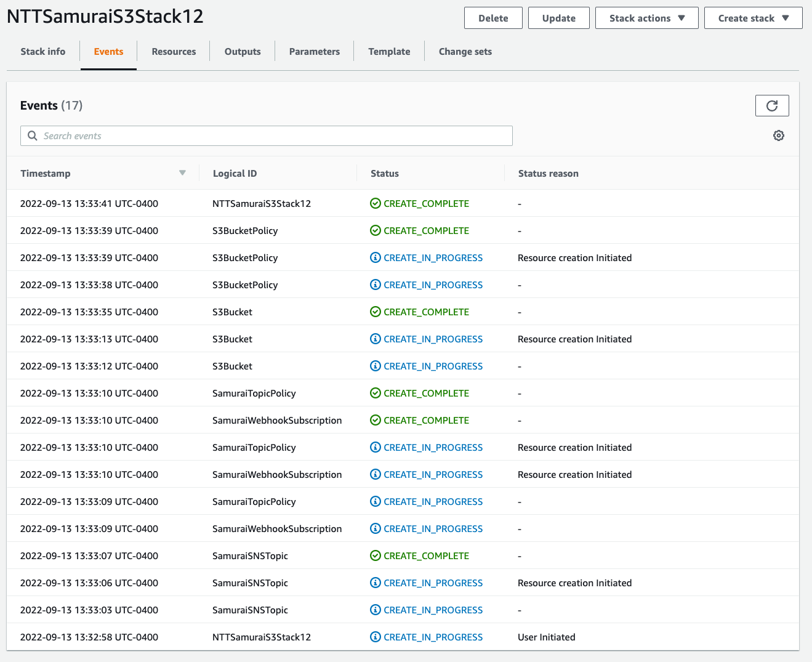
Task: Click the Status reason column header
Action: tap(549, 174)
